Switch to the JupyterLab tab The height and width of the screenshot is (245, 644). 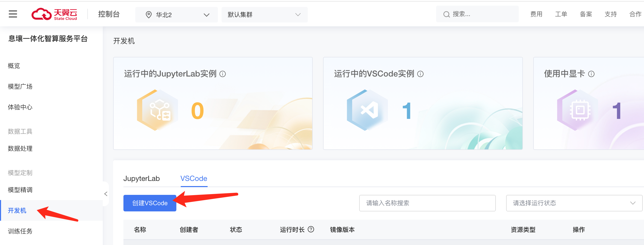142,179
